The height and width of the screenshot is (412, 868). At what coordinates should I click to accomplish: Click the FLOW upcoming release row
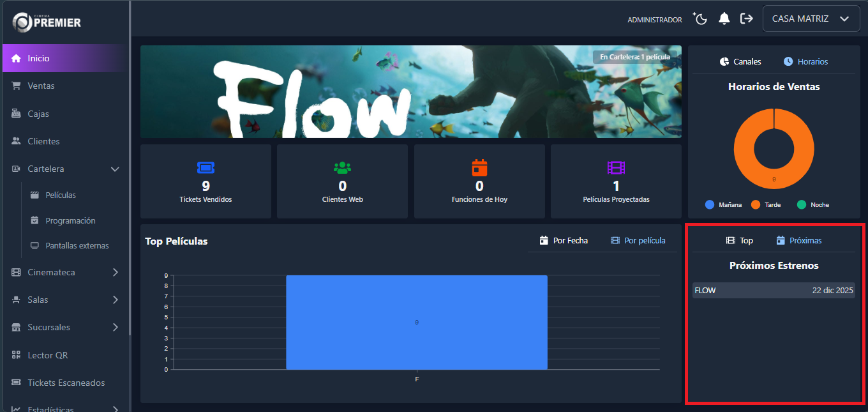tap(774, 291)
